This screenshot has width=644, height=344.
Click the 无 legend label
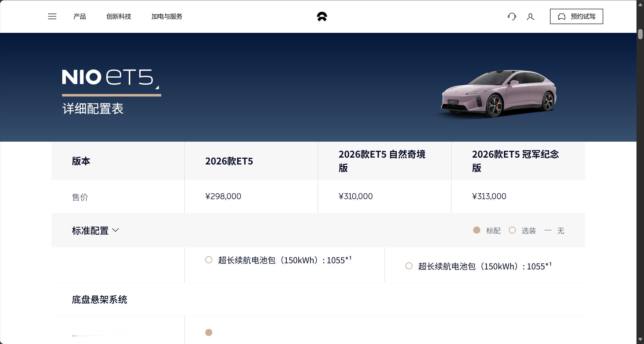[561, 230]
